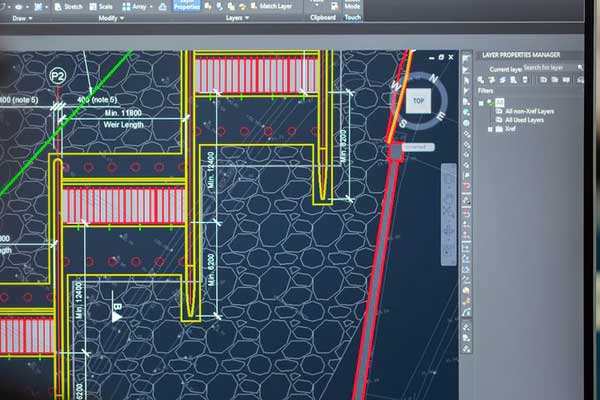
Task: Open the Clipboard panel
Action: (x=323, y=18)
